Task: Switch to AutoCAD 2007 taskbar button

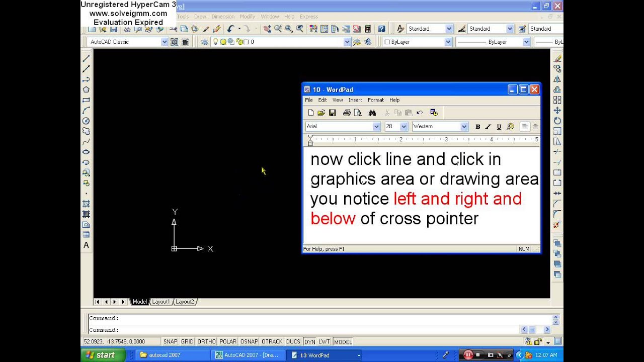Action: (x=248, y=355)
